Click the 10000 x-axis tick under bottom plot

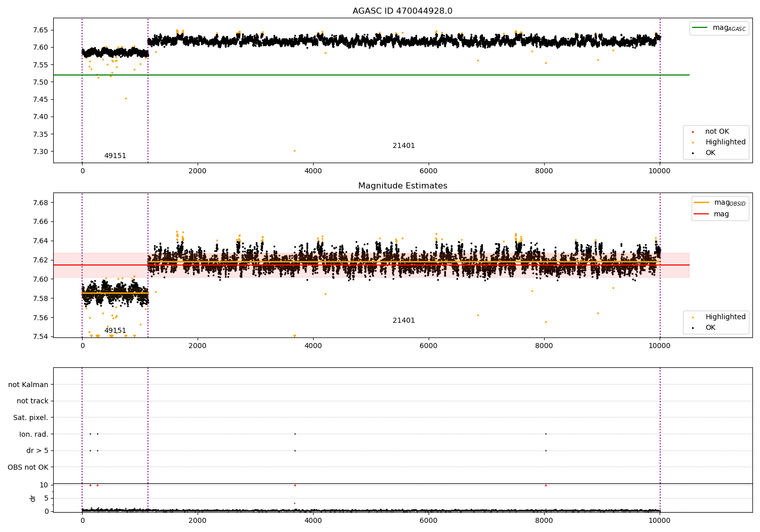click(x=660, y=520)
